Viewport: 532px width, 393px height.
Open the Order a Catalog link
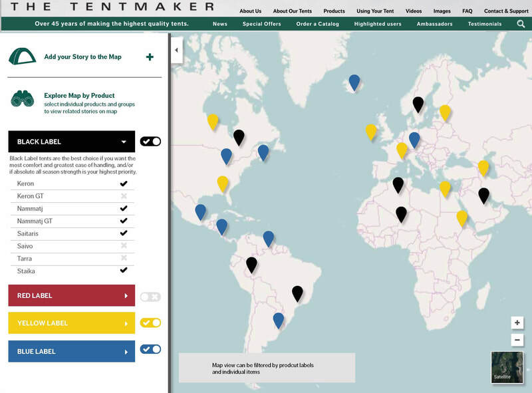pyautogui.click(x=318, y=24)
